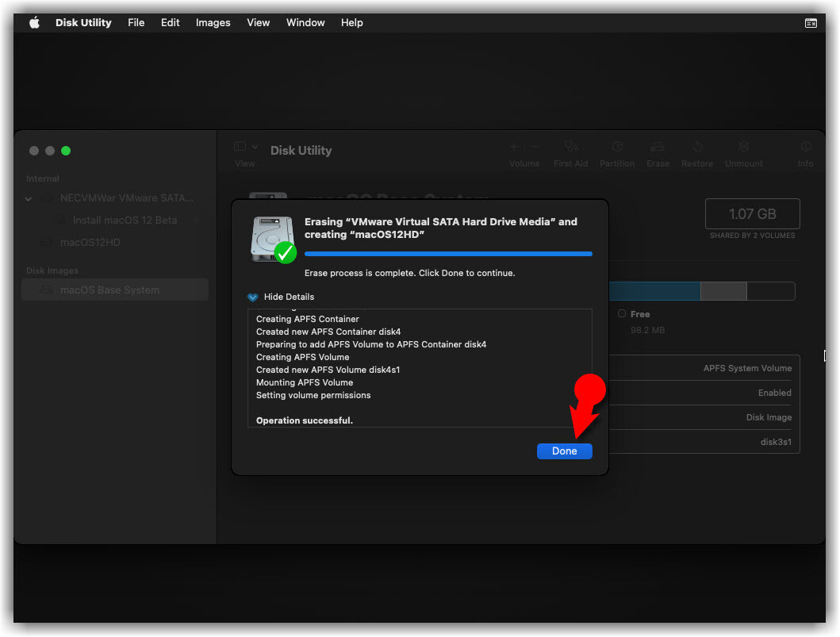The width and height of the screenshot is (840, 637).
Task: Click 'Mounting APFS Volume' log line
Action: coord(305,382)
